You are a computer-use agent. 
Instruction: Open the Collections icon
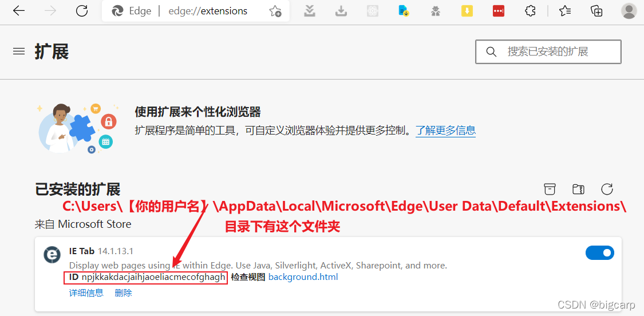click(596, 11)
